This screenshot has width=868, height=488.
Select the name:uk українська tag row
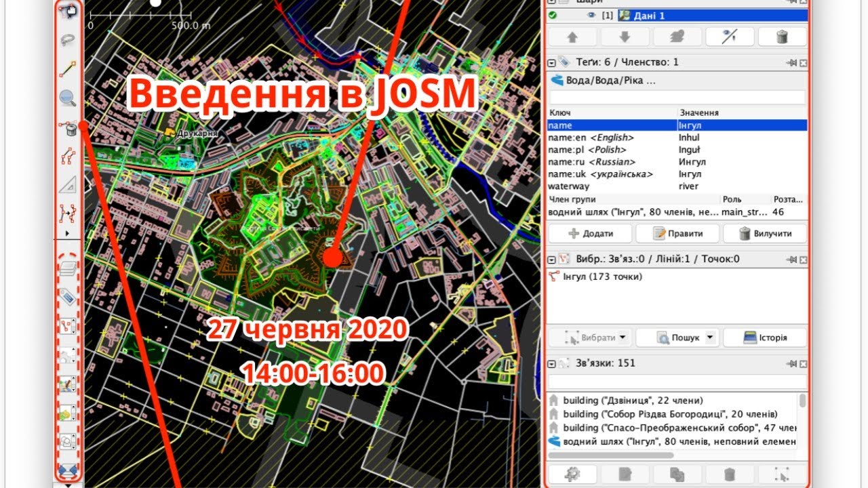(x=677, y=174)
